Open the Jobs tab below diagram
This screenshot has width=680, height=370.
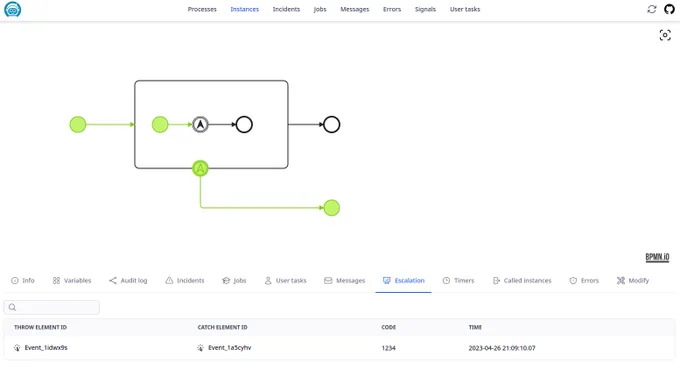coord(234,281)
